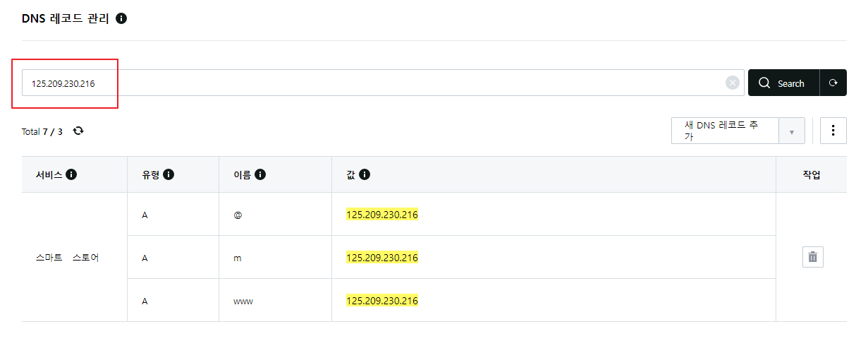Click the refresh icon beside Search button
868x341 pixels.
[x=833, y=83]
